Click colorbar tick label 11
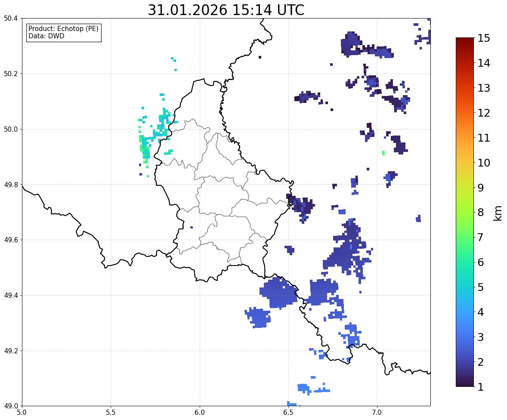This screenshot has width=507, height=420. click(484, 138)
